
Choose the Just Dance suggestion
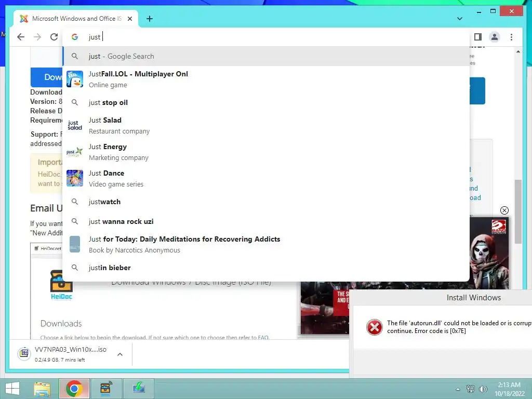pyautogui.click(x=266, y=179)
